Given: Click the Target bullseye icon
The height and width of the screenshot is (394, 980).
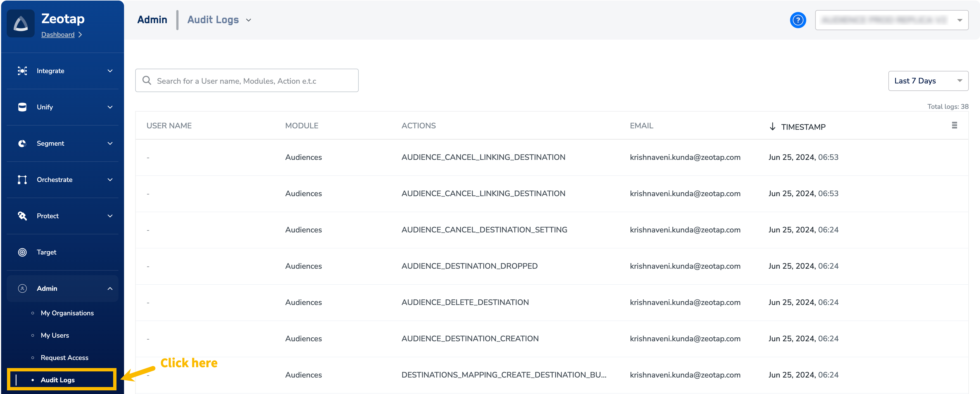Looking at the screenshot, I should (22, 252).
